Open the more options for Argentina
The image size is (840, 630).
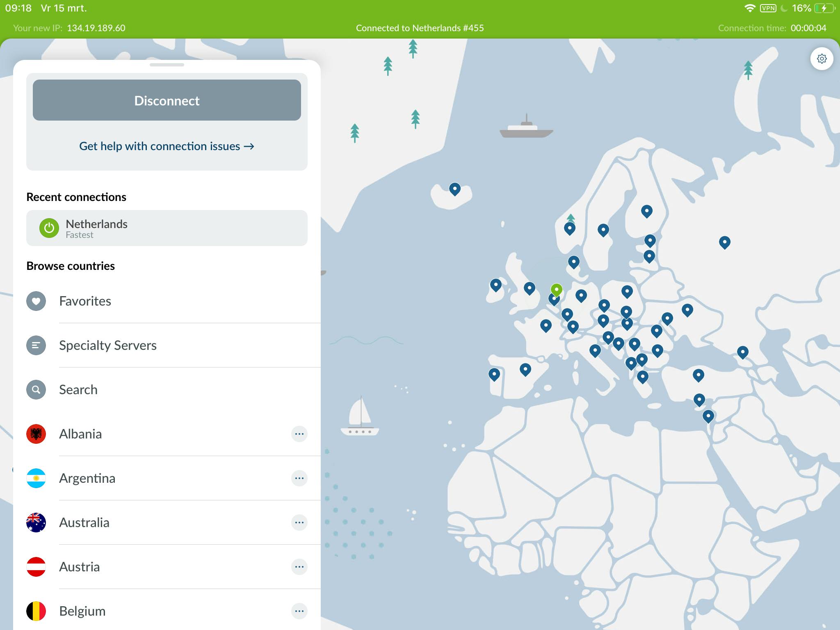point(299,478)
